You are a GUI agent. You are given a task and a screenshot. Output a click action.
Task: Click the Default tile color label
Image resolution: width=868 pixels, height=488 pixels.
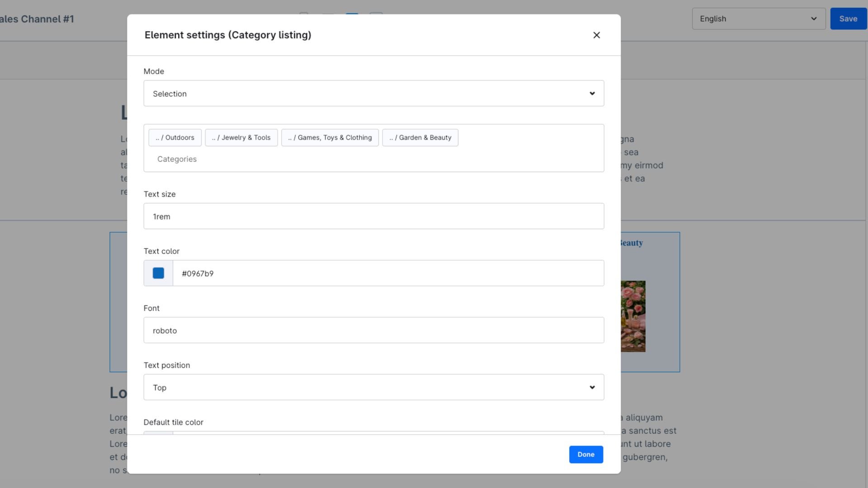(173, 422)
